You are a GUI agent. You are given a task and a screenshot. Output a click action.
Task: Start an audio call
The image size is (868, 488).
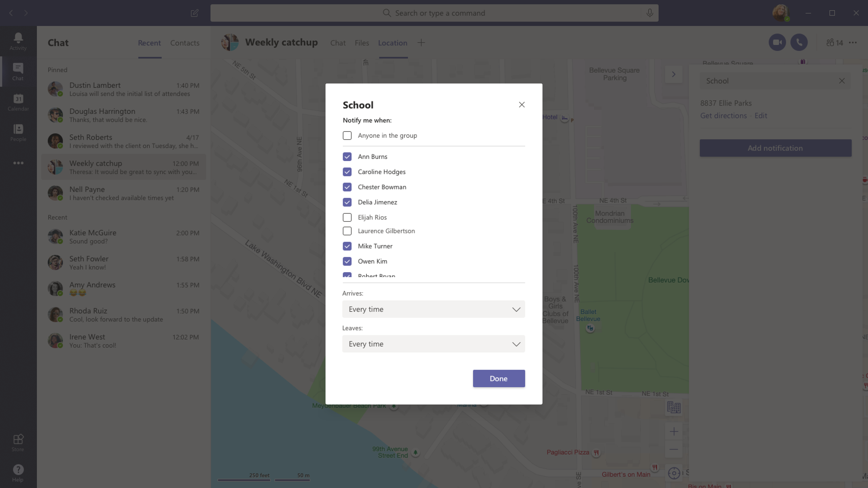(x=799, y=42)
